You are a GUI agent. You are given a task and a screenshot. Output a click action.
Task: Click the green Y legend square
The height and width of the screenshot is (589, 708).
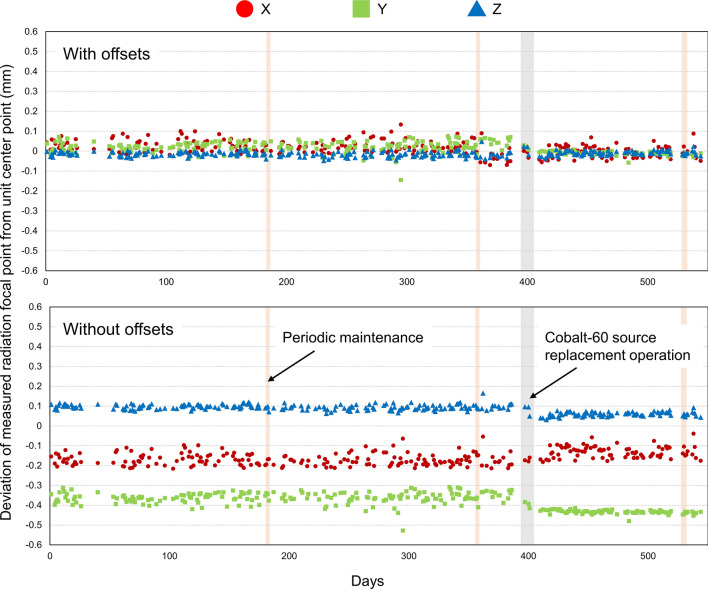(x=361, y=9)
